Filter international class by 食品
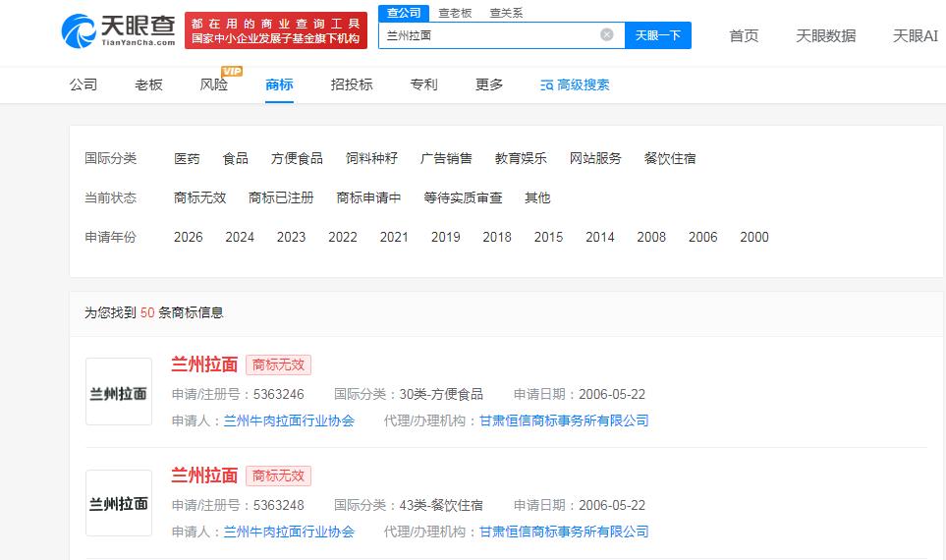This screenshot has width=946, height=560. (x=236, y=159)
